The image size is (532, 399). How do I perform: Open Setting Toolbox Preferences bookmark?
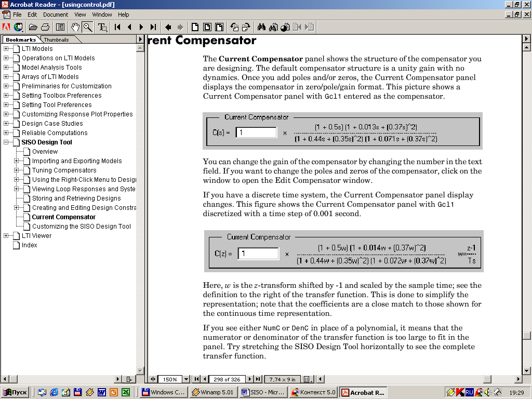click(x=62, y=96)
